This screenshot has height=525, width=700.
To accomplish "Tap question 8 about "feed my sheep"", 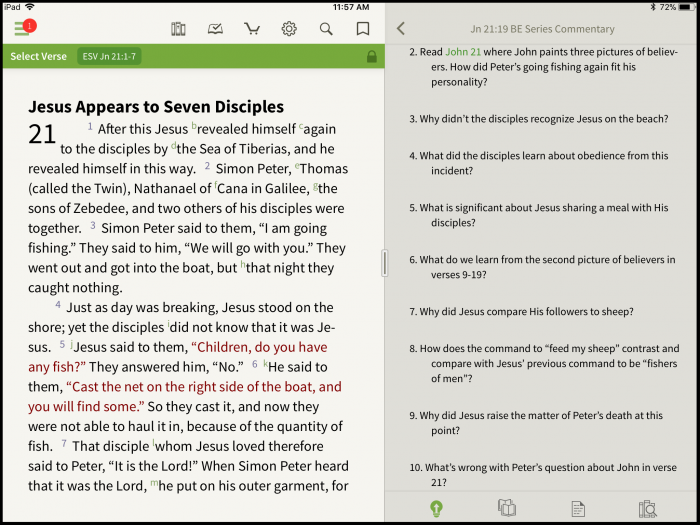I will pos(544,363).
